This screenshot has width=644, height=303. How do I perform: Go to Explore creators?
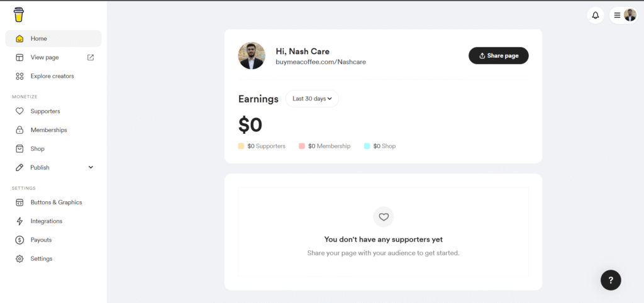52,76
